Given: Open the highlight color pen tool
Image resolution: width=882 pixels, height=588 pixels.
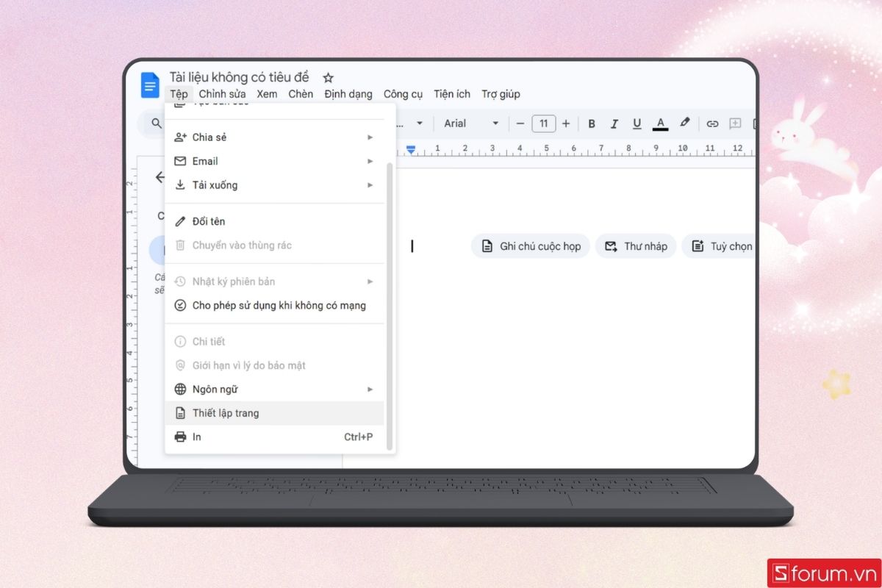Looking at the screenshot, I should [x=684, y=123].
